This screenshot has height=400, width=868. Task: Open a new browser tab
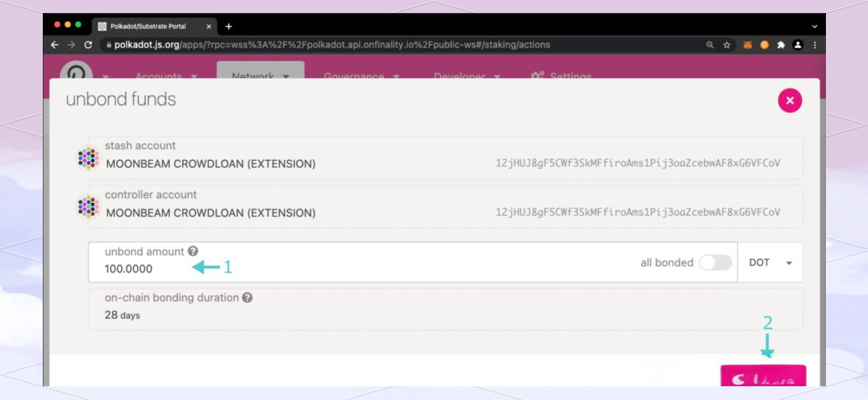(x=228, y=27)
